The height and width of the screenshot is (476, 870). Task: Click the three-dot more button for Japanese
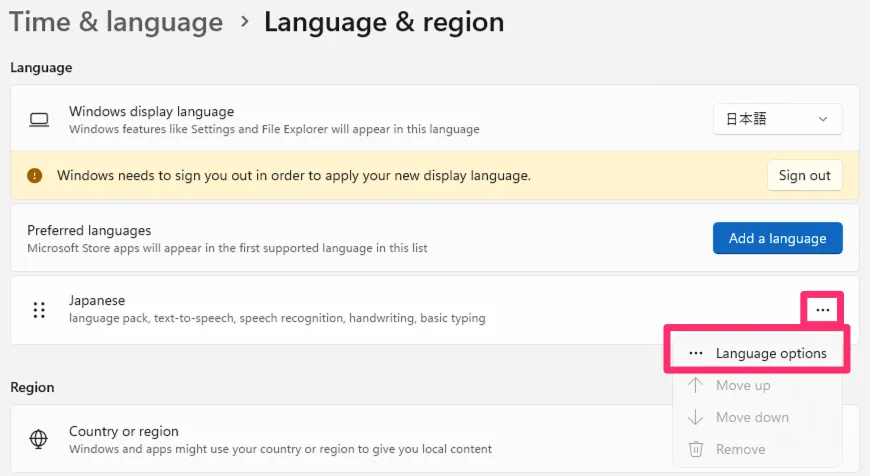tap(822, 310)
